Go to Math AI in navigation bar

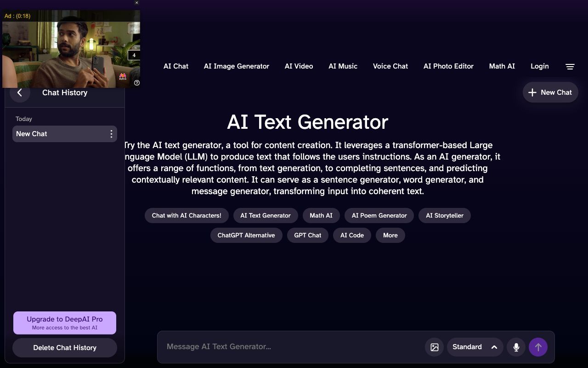click(x=502, y=66)
